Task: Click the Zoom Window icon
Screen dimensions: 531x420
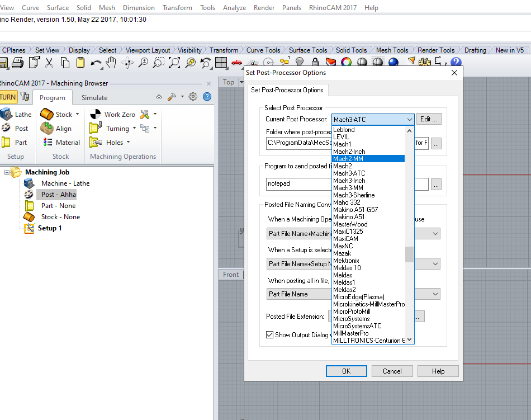Action: pyautogui.click(x=159, y=63)
